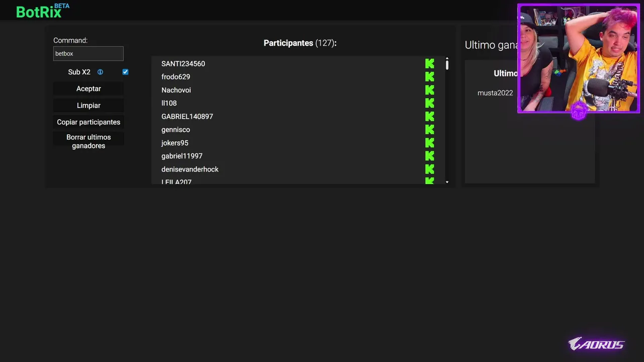644x362 pixels.
Task: Click the participants list scrollbar thumb
Action: 447,64
